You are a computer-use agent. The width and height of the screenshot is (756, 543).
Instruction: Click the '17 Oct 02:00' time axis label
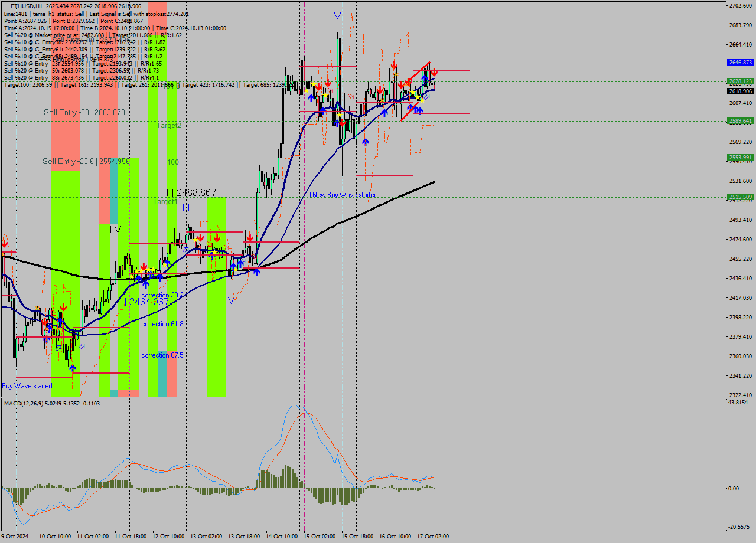point(433,537)
